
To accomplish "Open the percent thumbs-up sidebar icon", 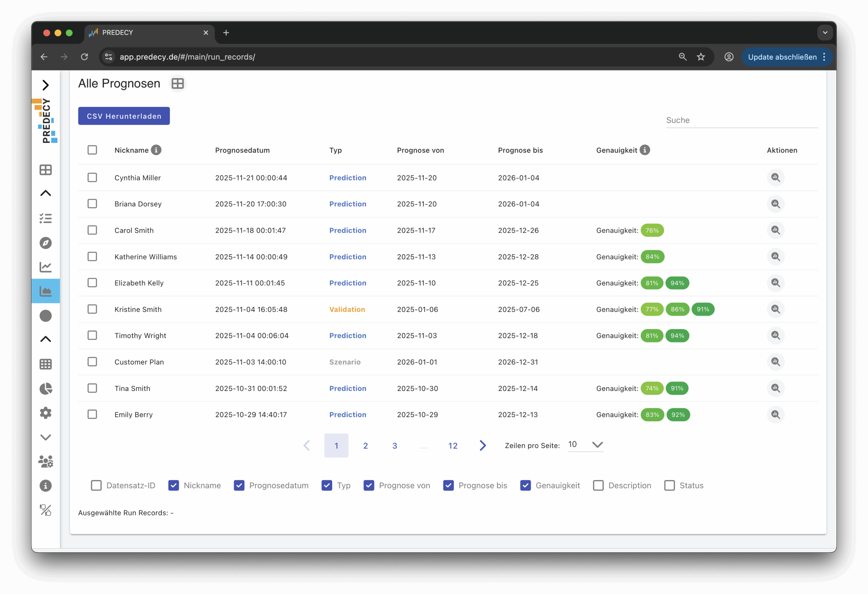I will tap(45, 510).
